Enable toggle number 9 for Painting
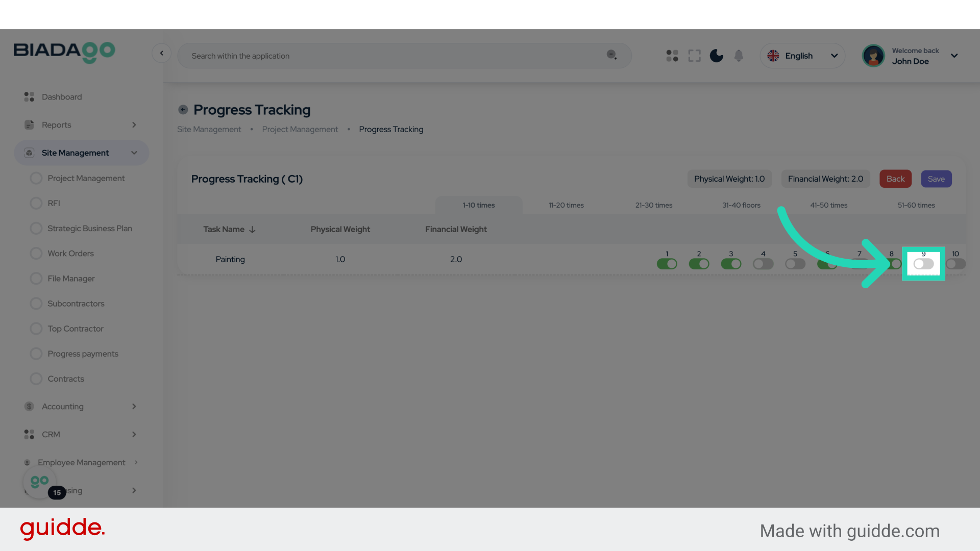The width and height of the screenshot is (980, 551). (x=923, y=264)
